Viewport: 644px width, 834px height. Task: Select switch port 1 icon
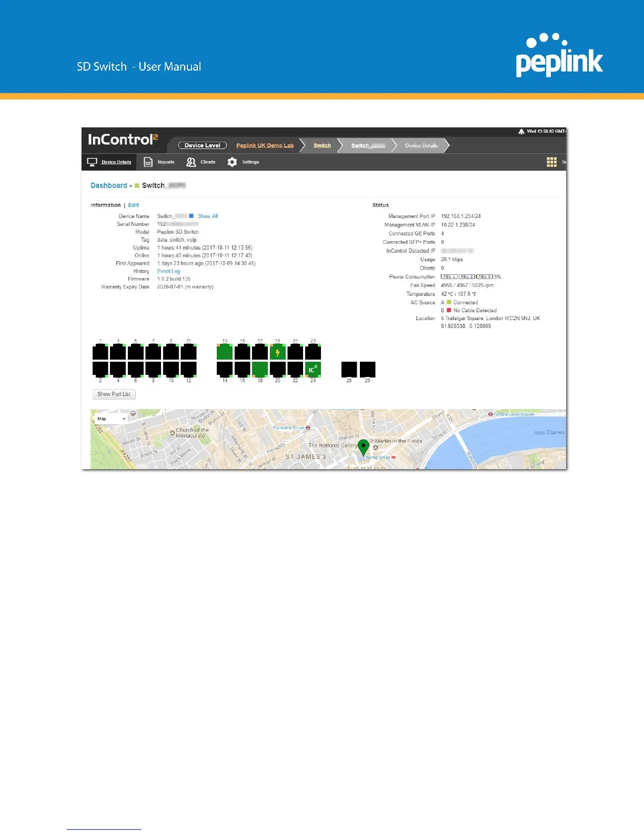[x=100, y=352]
